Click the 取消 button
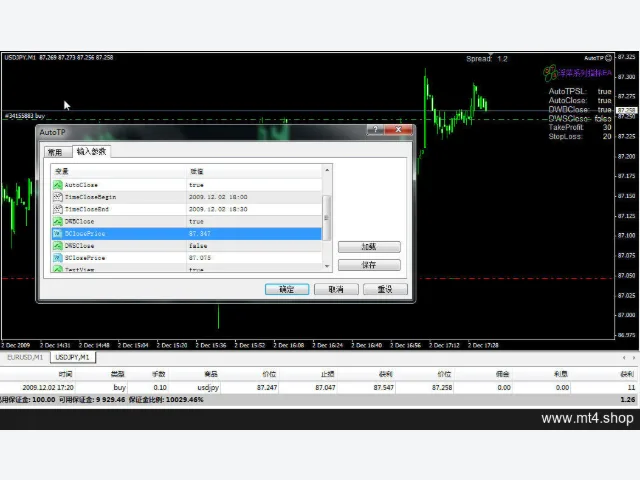The height and width of the screenshot is (480, 640). click(336, 289)
